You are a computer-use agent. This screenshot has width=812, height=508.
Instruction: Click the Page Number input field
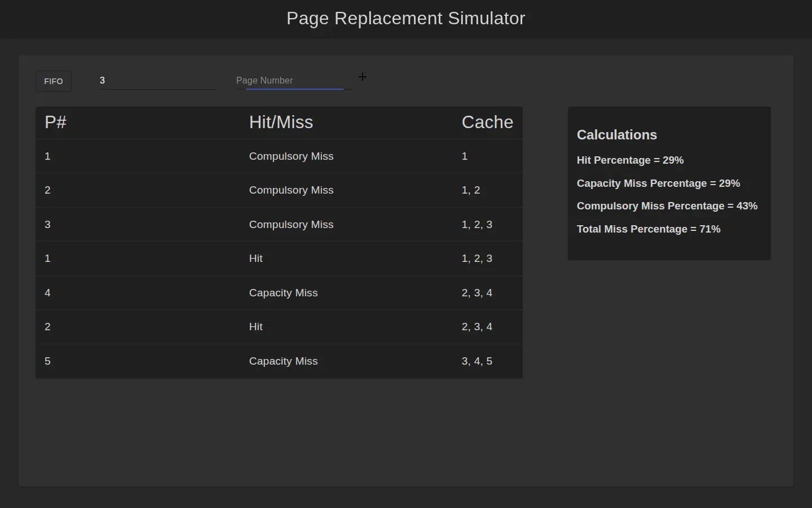coord(294,80)
